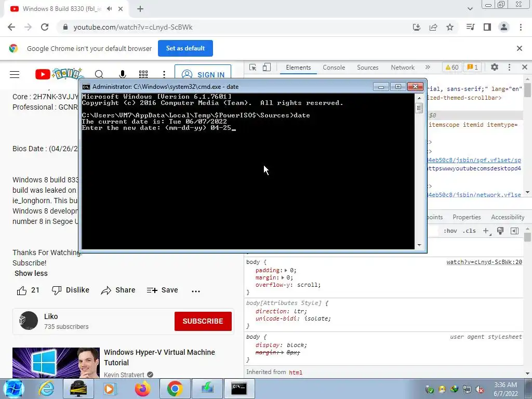The width and height of the screenshot is (532, 399).
Task: Open a new tab with plus button
Action: coord(140,9)
